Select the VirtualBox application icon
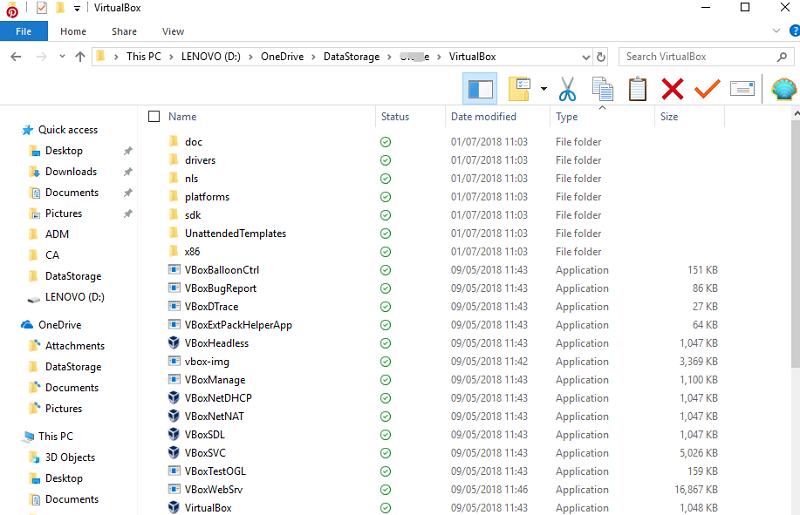 pyautogui.click(x=174, y=507)
